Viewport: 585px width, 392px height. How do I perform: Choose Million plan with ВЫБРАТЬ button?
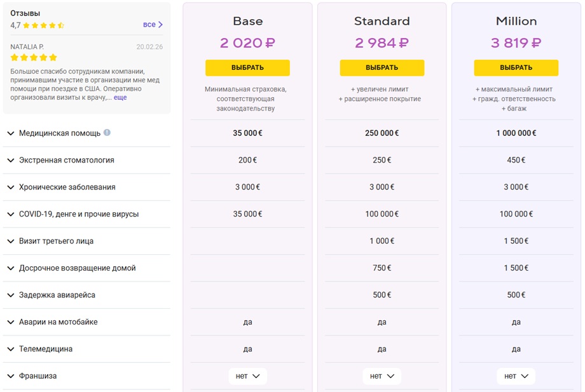tap(516, 68)
